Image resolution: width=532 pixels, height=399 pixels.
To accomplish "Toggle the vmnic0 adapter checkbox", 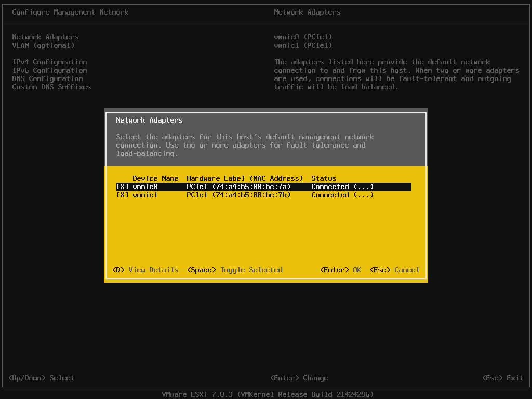I will 122,187.
